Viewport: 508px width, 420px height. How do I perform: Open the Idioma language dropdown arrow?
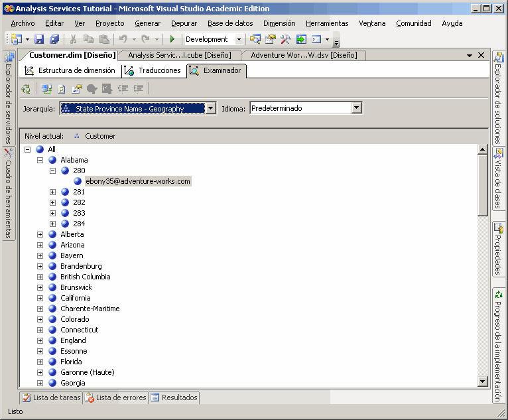(356, 107)
